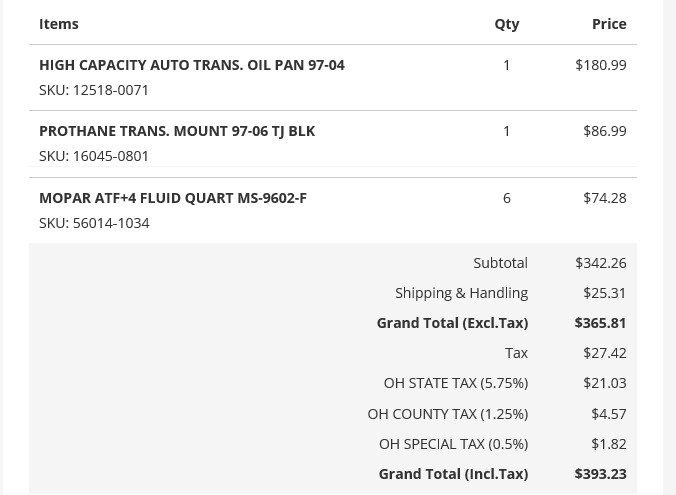676x495 pixels.
Task: Click the $74.28 price
Action: tap(604, 198)
